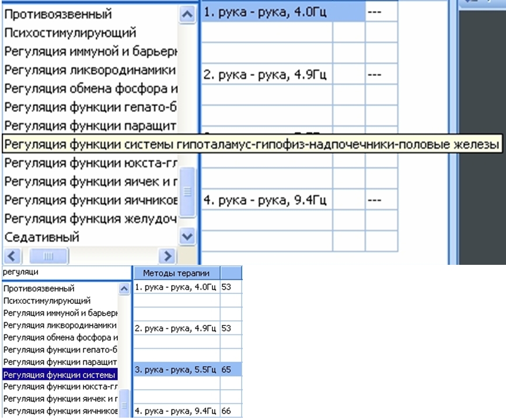Select 'Регуляция иммуной и барьерн' in the smaller list
Screen dimensions: 506x420
[60, 313]
